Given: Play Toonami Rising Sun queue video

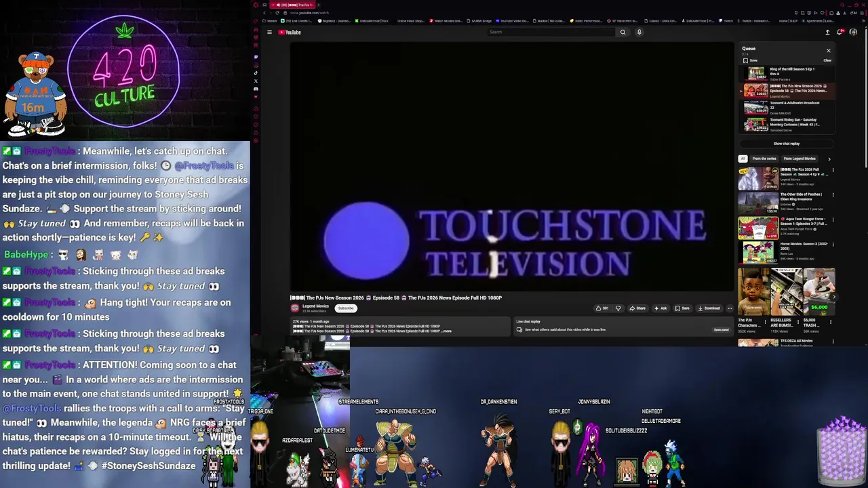Looking at the screenshot, I should 787,124.
